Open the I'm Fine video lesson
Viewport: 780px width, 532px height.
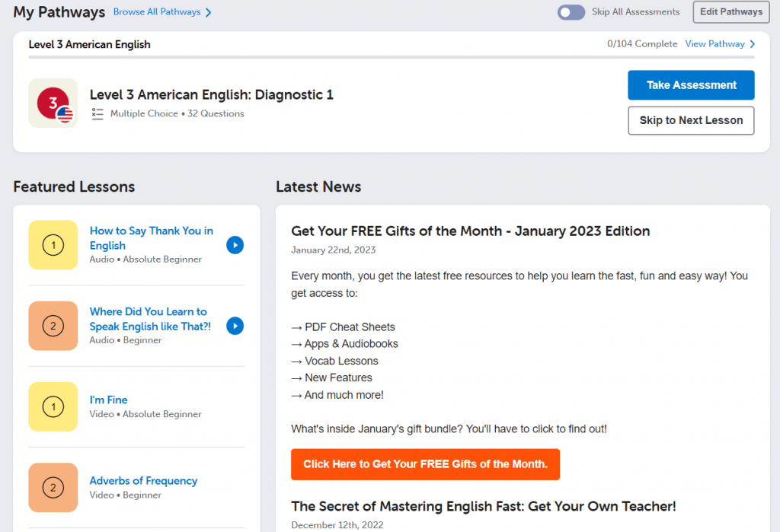108,400
